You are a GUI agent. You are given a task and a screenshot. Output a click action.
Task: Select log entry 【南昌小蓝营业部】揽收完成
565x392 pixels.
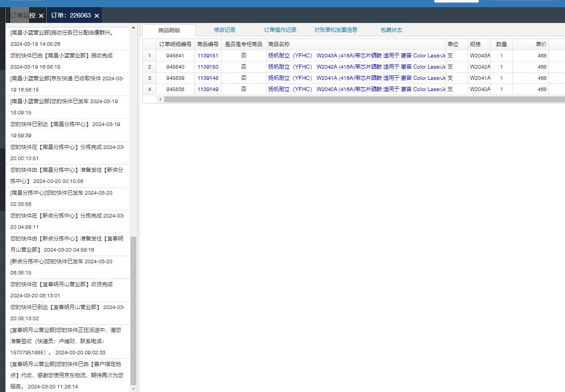(x=68, y=61)
